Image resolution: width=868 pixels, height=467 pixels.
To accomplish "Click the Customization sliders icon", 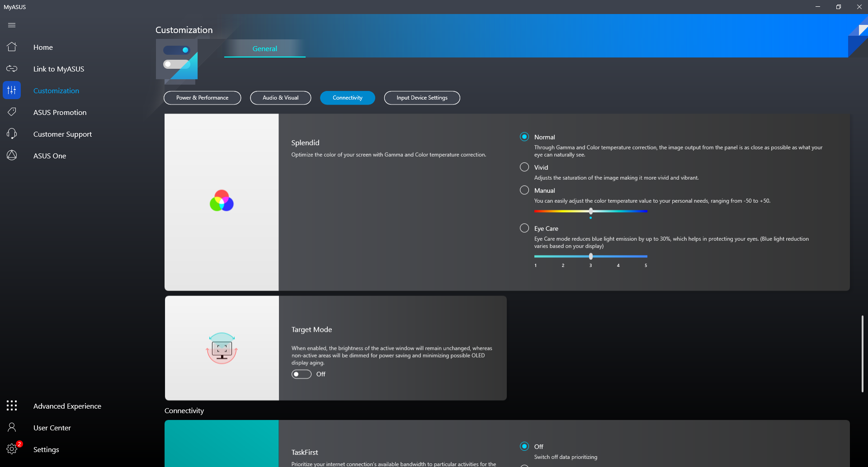I will [x=12, y=91].
